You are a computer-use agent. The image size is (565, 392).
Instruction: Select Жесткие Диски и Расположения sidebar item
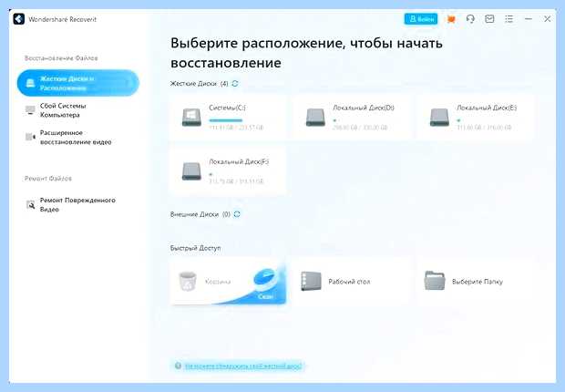[x=77, y=83]
